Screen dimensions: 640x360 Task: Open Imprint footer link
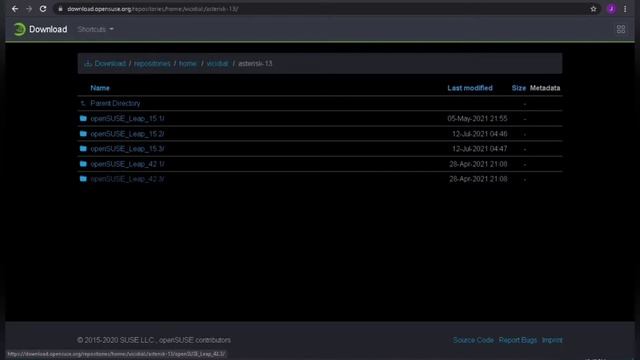pos(552,340)
